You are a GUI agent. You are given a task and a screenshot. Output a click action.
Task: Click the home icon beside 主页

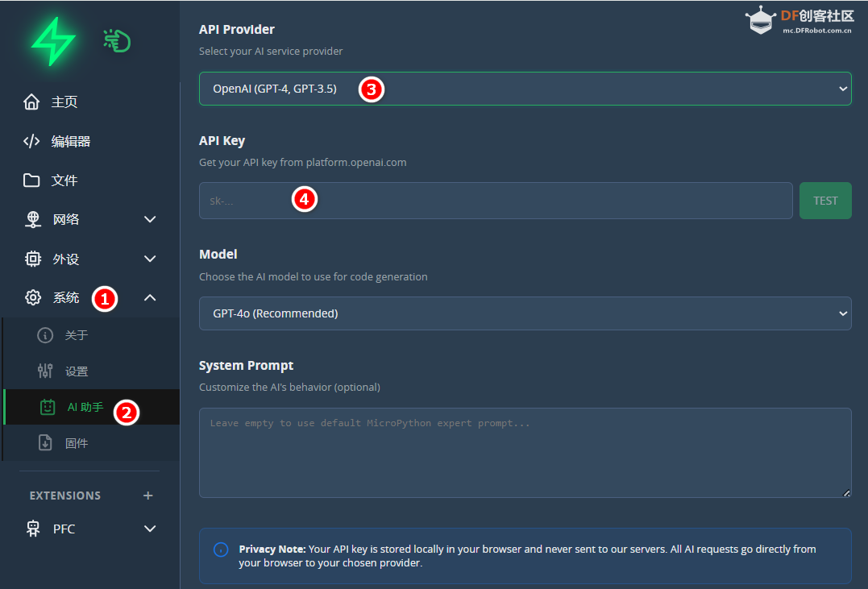point(31,102)
